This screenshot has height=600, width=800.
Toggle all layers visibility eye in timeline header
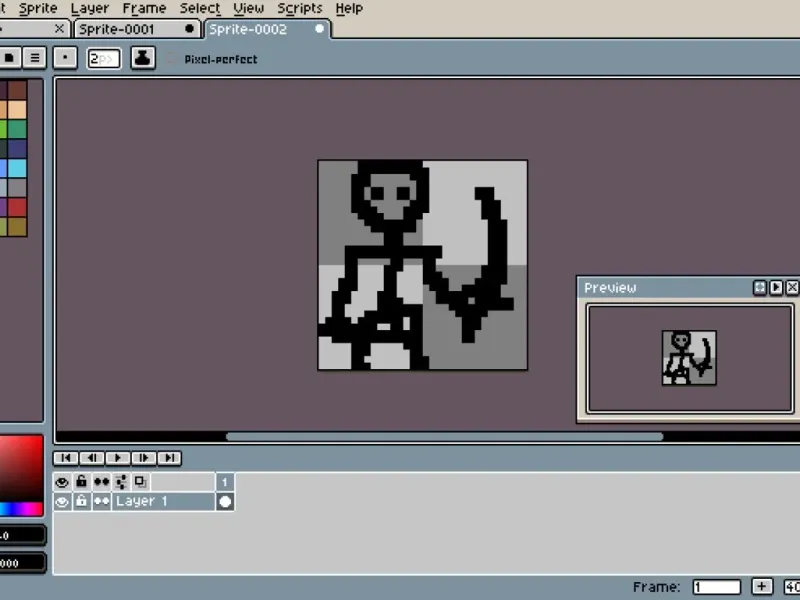click(x=62, y=482)
